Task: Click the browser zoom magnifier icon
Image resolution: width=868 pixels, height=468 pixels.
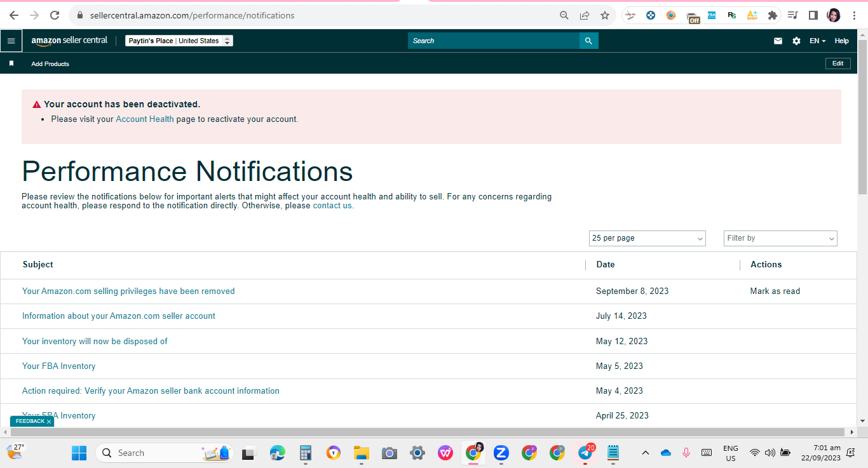Action: (564, 15)
